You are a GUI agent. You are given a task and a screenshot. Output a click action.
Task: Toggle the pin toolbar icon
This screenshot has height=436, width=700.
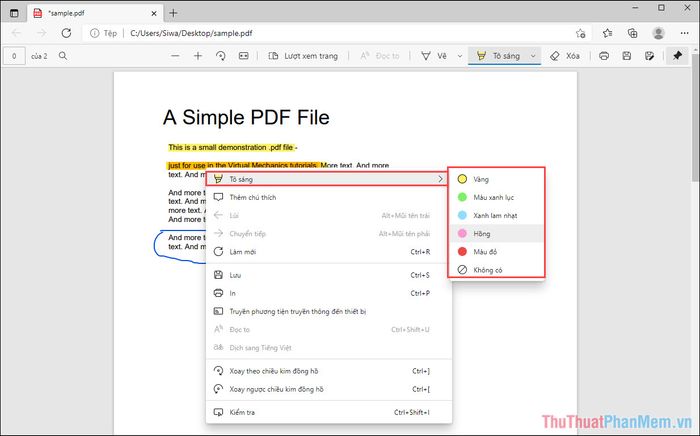(x=678, y=56)
